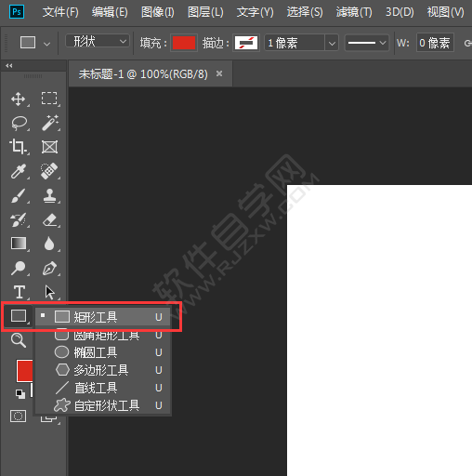Select the Crop tool
Screen dimensions: 472x476
pos(18,147)
